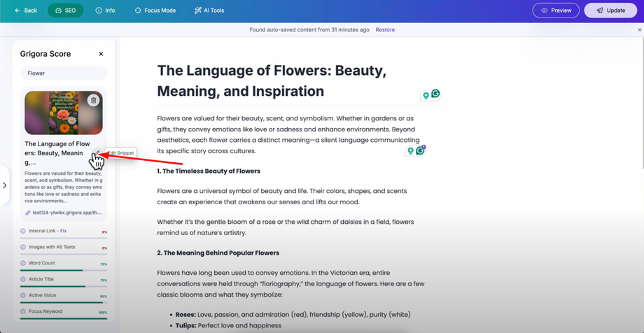644x333 pixels.
Task: Click the Grammarly icon beside the article title
Action: (x=435, y=94)
